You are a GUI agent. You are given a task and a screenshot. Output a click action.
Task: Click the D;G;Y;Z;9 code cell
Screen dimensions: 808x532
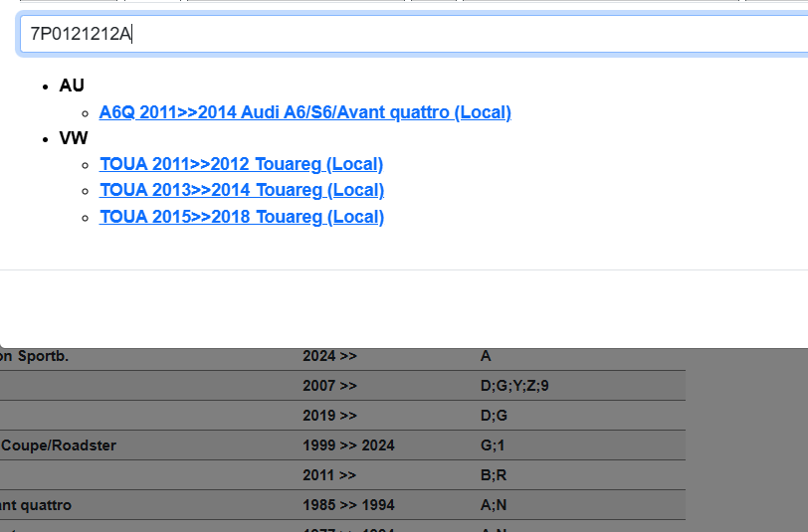(x=513, y=386)
